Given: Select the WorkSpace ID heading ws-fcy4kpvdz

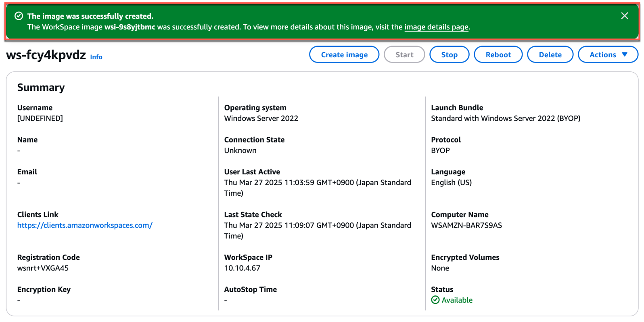Looking at the screenshot, I should tap(46, 54).
